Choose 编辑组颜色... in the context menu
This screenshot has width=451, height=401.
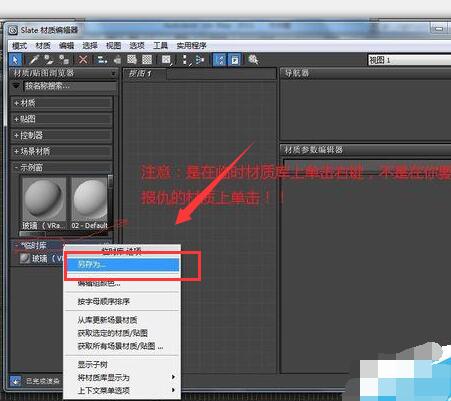click(123, 284)
